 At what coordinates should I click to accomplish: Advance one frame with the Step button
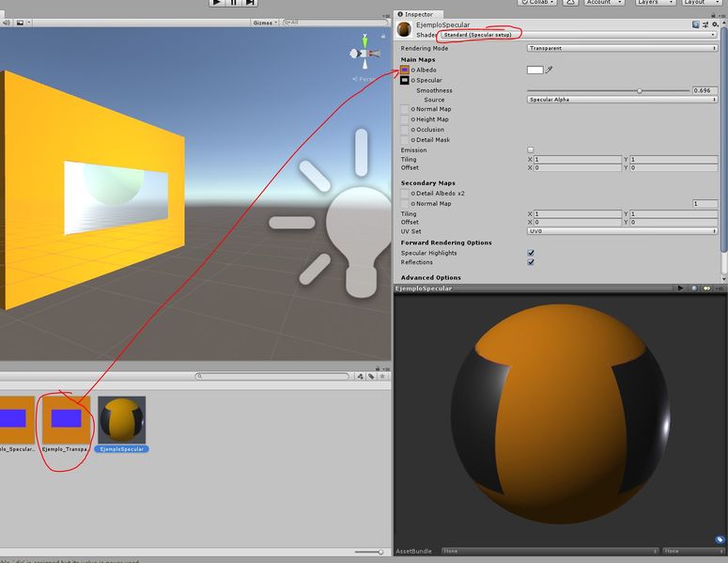(250, 2)
